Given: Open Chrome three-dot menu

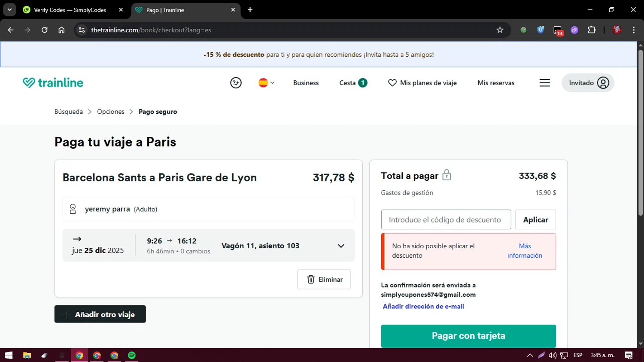Looking at the screenshot, I should click(x=634, y=30).
